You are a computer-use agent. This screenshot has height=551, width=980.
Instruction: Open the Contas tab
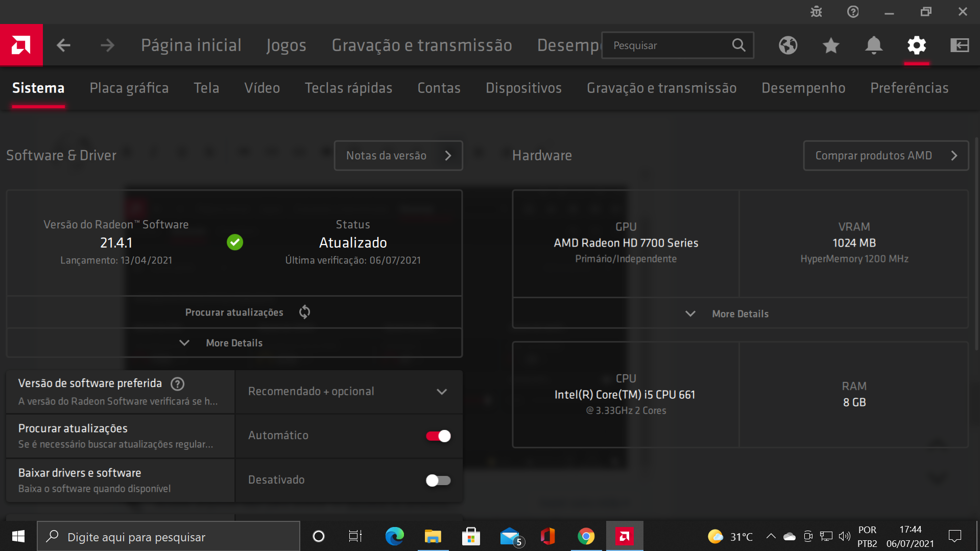(439, 88)
